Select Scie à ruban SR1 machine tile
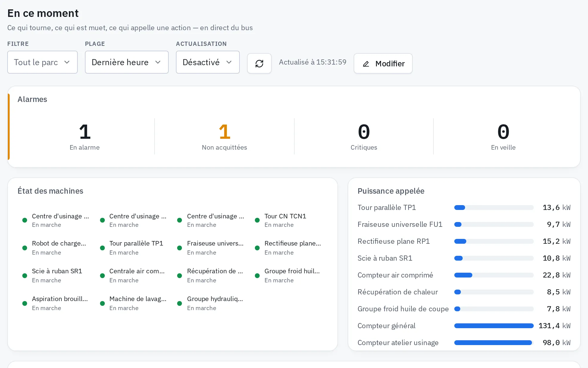The width and height of the screenshot is (588, 368). coord(56,275)
